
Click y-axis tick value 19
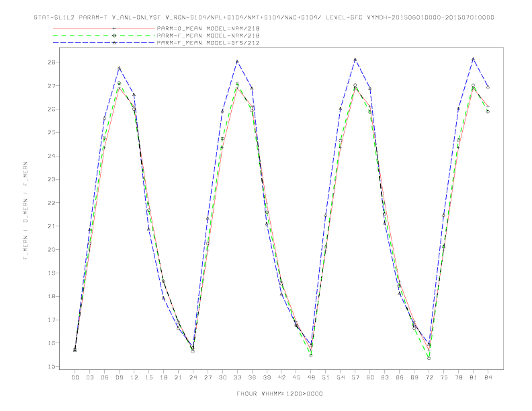tap(52, 273)
